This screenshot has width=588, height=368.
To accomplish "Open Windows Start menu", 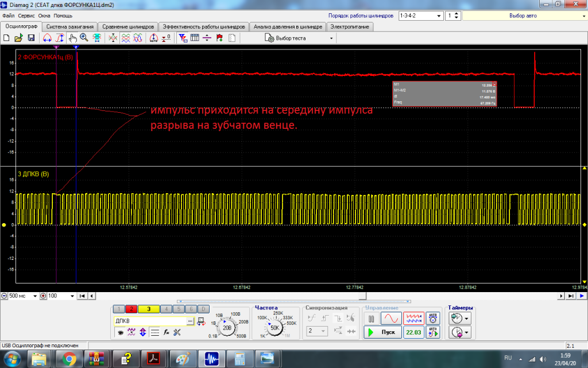I will 12,359.
